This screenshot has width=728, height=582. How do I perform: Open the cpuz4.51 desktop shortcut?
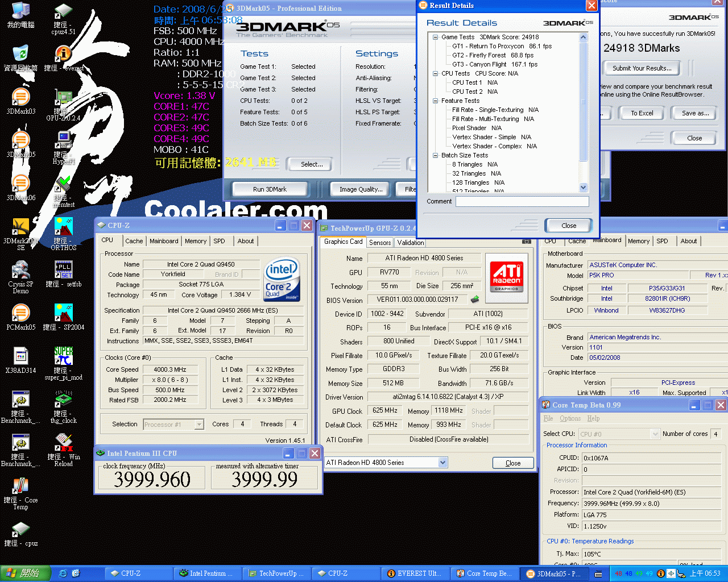[63, 19]
